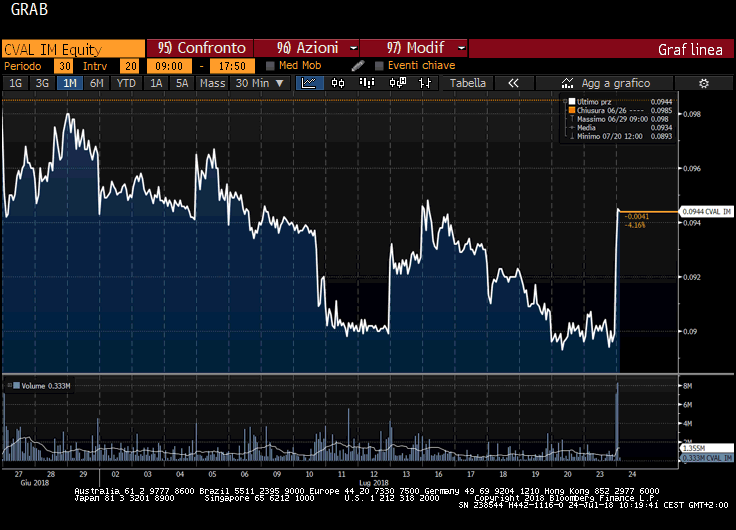Click the large volume spike bar on 23
736x530 pixels.
pyautogui.click(x=617, y=421)
